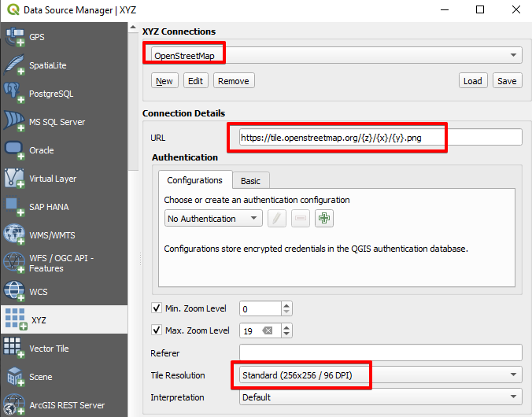Edit the selected authentication config with pencil icon
Image resolution: width=532 pixels, height=417 pixels.
point(277,218)
